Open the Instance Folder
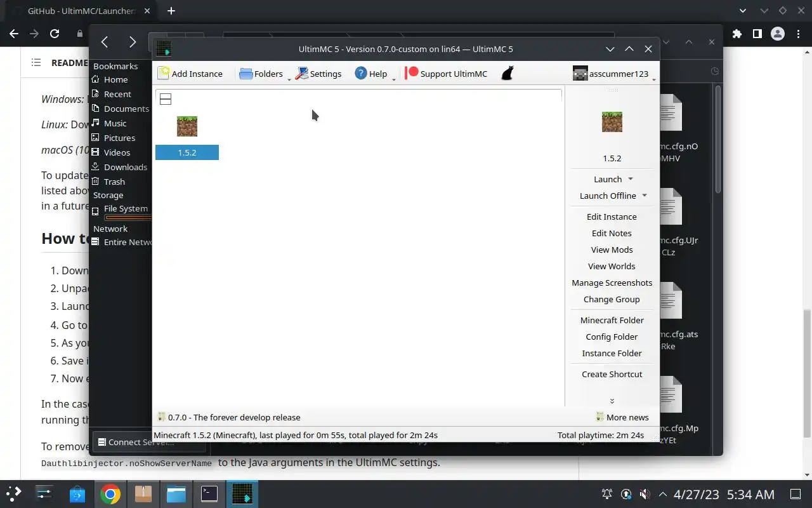The width and height of the screenshot is (812, 508). click(612, 353)
